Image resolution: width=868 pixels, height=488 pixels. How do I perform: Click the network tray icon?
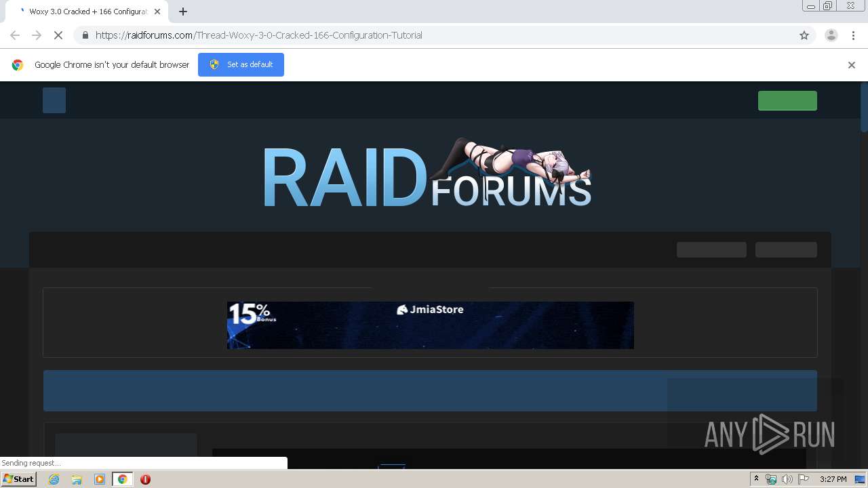click(771, 479)
